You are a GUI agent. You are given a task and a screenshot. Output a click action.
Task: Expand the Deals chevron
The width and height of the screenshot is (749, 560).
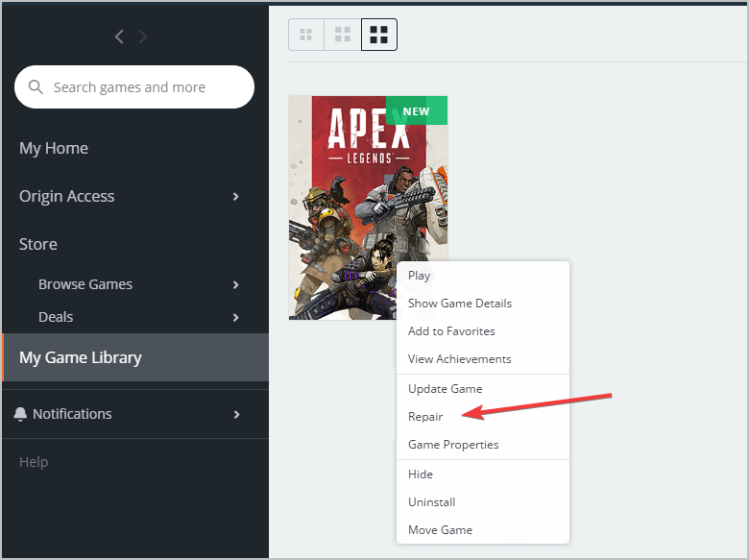click(x=235, y=317)
